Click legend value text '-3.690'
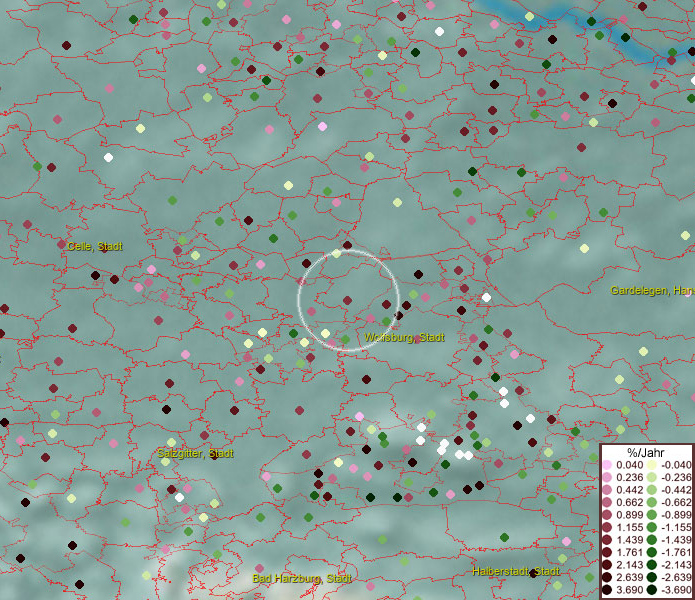The height and width of the screenshot is (600, 695). click(676, 590)
